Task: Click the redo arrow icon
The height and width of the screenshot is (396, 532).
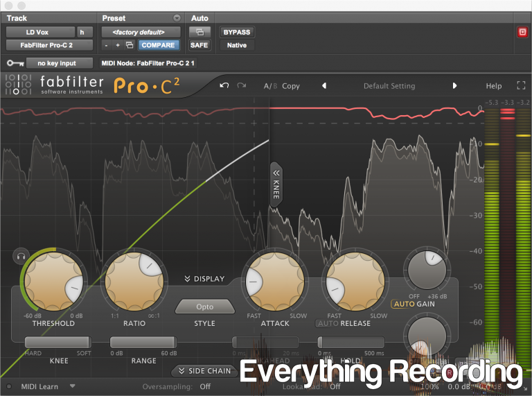Action: tap(242, 85)
